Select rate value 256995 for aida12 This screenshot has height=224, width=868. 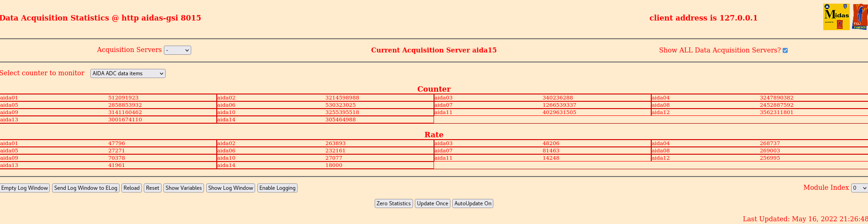[770, 158]
